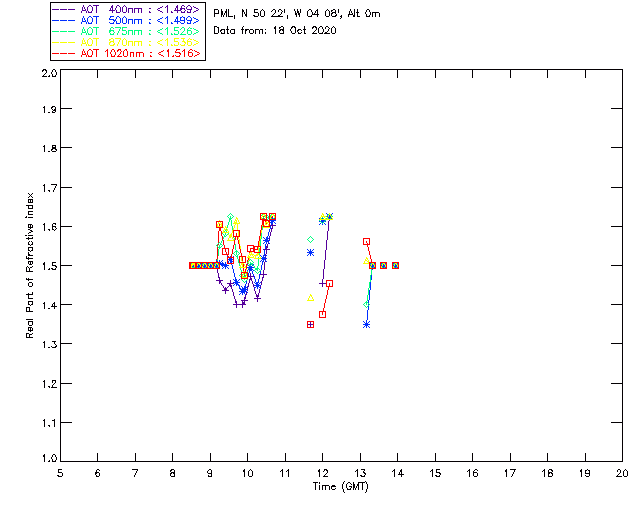
Task: Click the y-axis tick label 1.6
Action: point(49,227)
